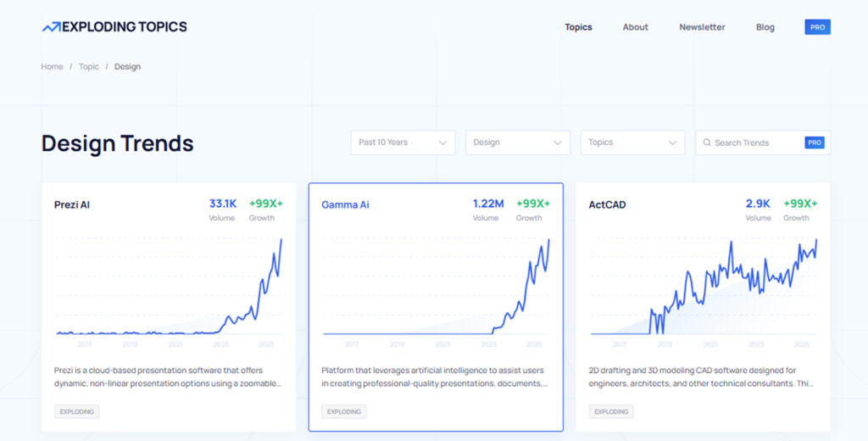Screen dimensions: 868x441
Task: Go to the About page
Action: (x=635, y=27)
